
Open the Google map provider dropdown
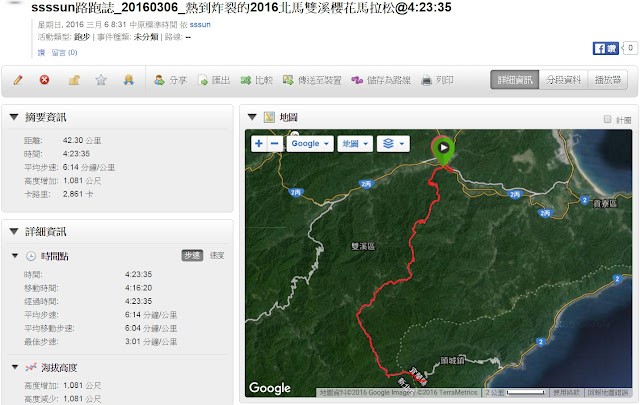coord(310,144)
